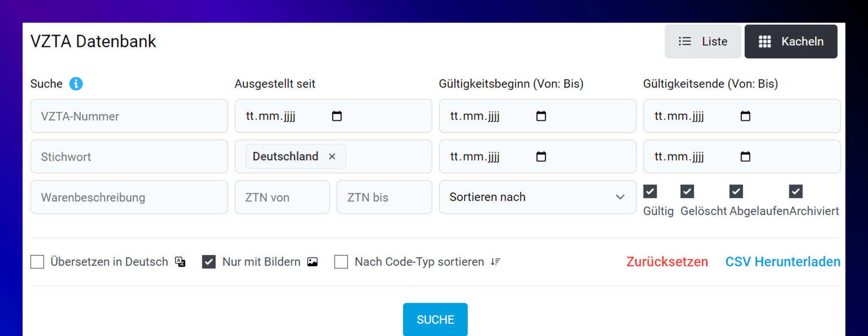This screenshot has height=336, width=868.
Task: Open the calendar picker for Ausgestellt seit
Action: [337, 115]
